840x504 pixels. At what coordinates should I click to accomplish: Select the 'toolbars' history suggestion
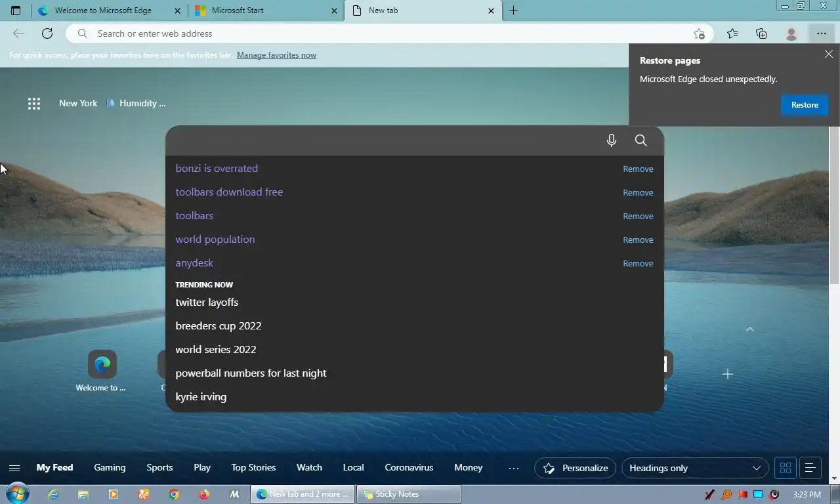pos(194,216)
